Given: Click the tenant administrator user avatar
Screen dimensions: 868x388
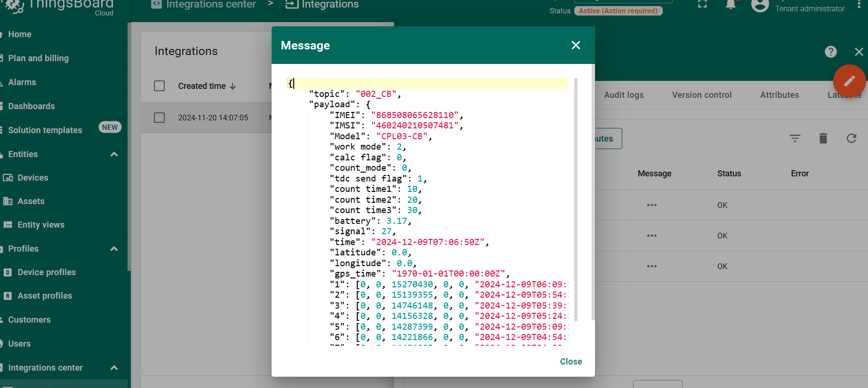Looking at the screenshot, I should tap(760, 5).
